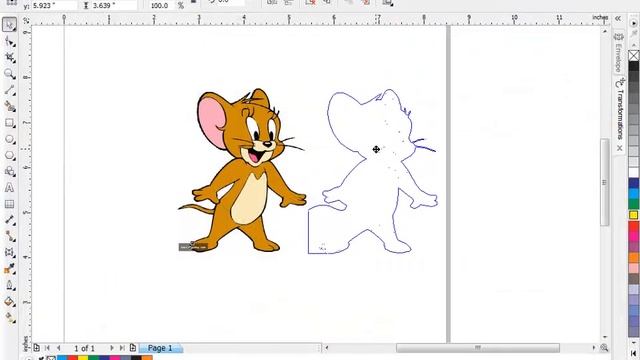Select the Ellipse tool
Screen dimensions: 640x360
click(x=9, y=139)
